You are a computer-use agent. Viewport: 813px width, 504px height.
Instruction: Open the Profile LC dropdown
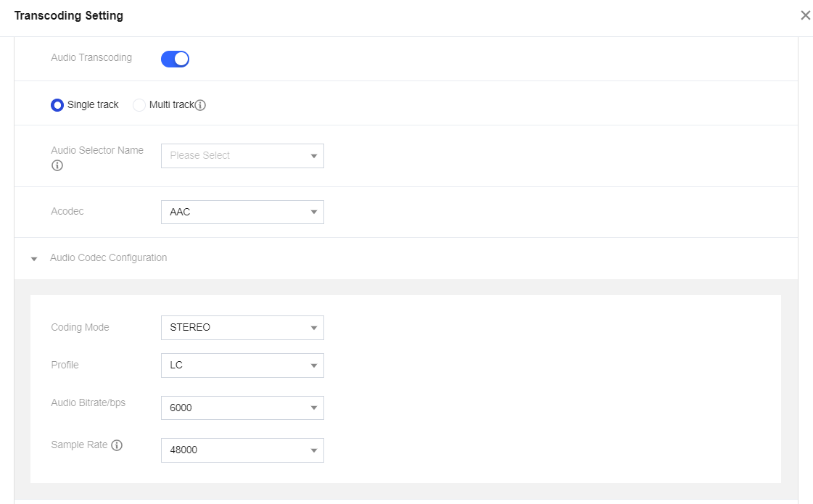pyautogui.click(x=242, y=365)
